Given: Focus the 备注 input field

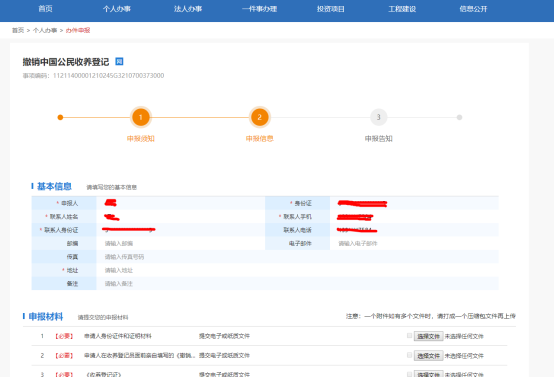Looking at the screenshot, I should coord(297,284).
